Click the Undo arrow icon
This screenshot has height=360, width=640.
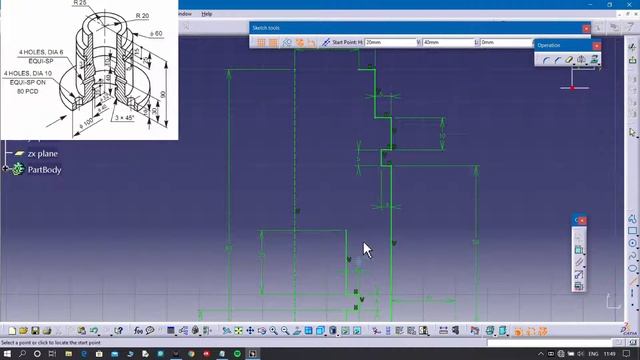[x=94, y=331]
